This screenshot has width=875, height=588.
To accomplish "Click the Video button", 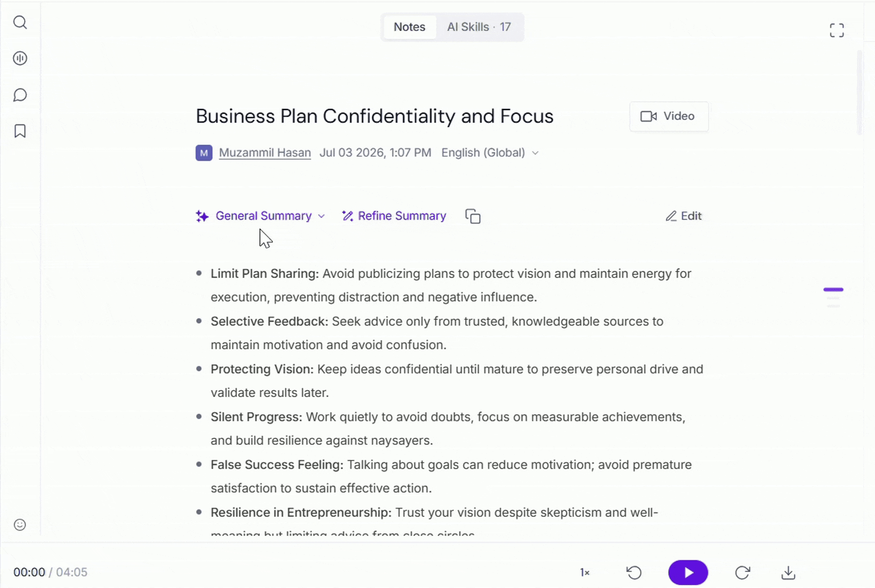I will [x=669, y=116].
